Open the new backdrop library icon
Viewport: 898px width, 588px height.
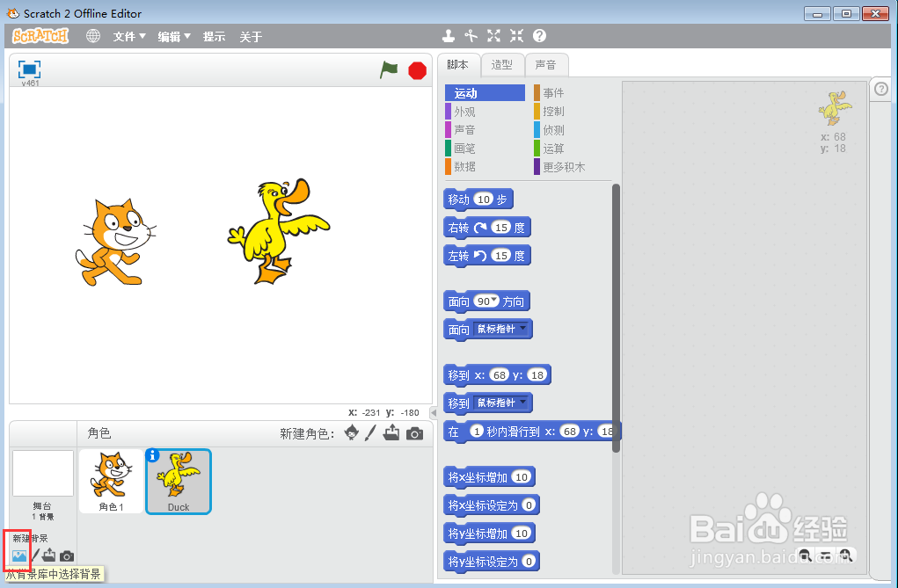pyautogui.click(x=18, y=554)
